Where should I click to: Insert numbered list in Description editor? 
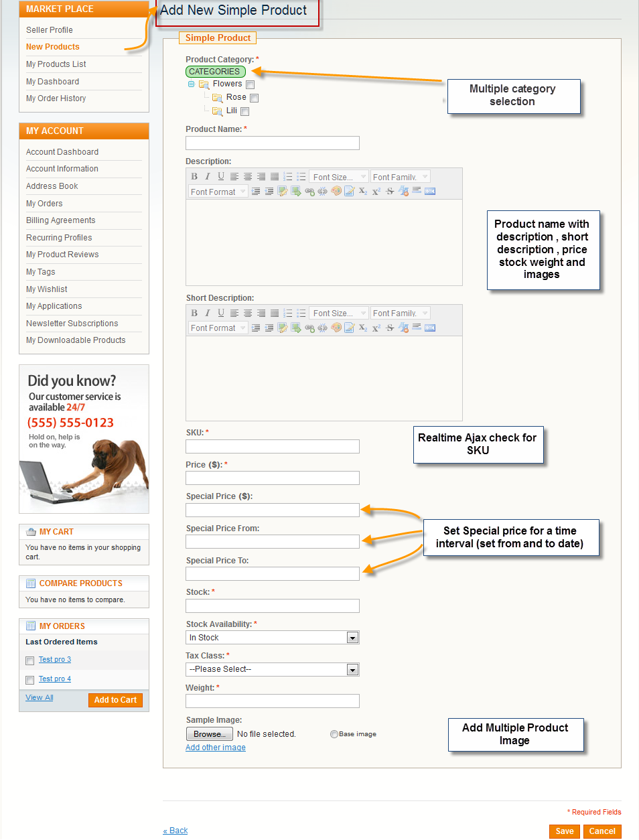288,177
